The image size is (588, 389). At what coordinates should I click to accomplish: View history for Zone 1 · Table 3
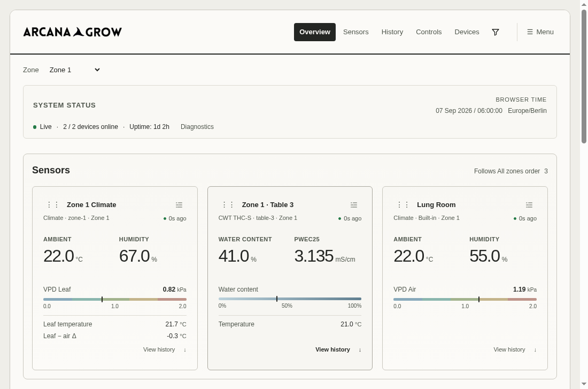[x=338, y=349]
